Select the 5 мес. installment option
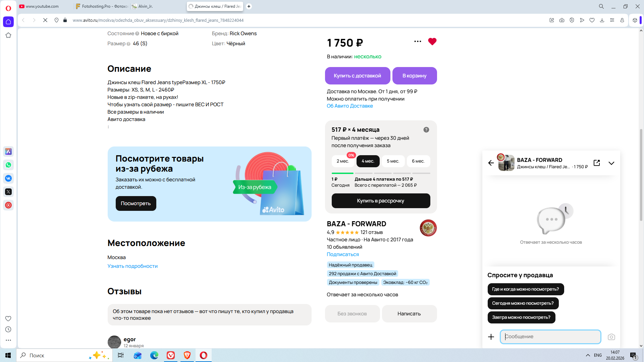Image resolution: width=644 pixels, height=362 pixels. pos(393,161)
